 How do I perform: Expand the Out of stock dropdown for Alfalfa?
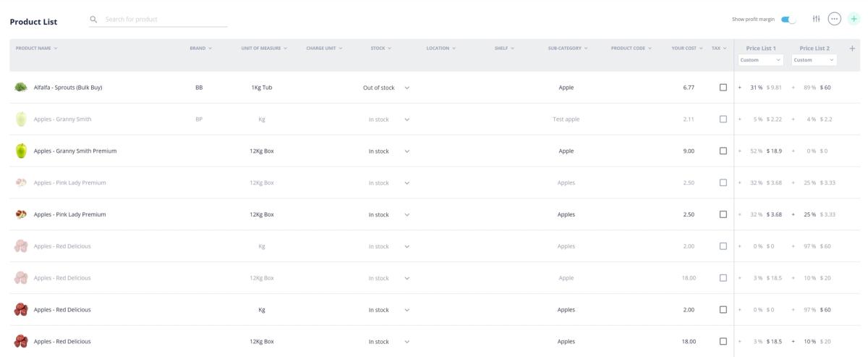[407, 88]
